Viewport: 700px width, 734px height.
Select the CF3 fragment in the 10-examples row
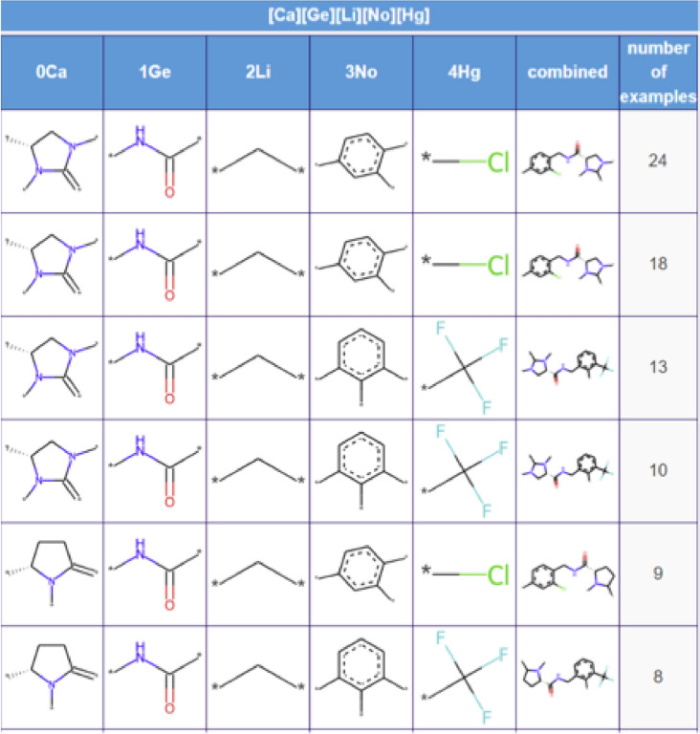(465, 471)
